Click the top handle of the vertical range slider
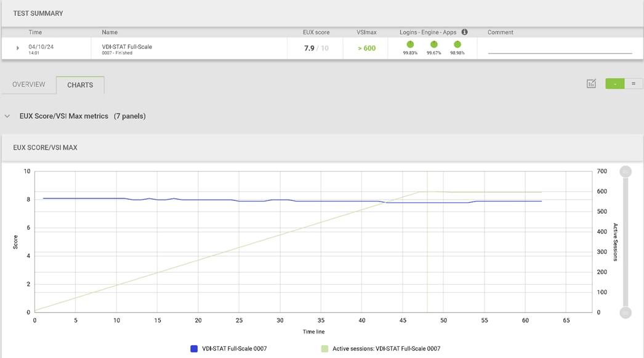Screen dimensions: 644x358 [x=626, y=171]
